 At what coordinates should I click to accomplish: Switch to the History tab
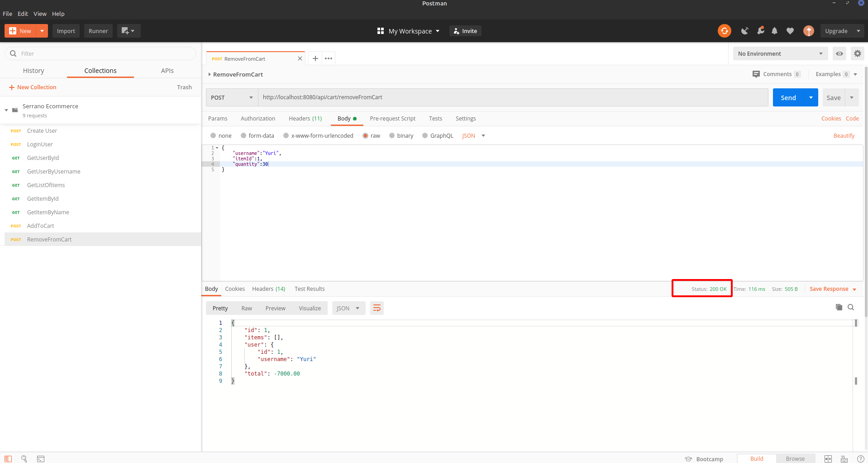[33, 71]
